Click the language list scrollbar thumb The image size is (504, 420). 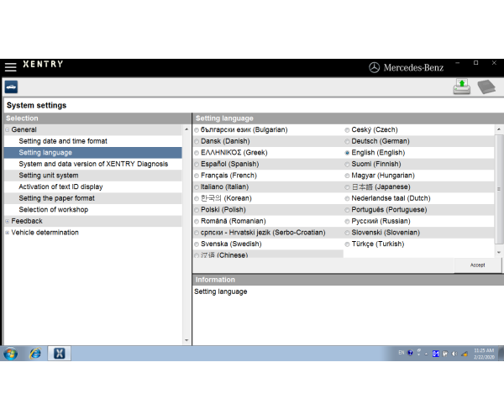499,189
